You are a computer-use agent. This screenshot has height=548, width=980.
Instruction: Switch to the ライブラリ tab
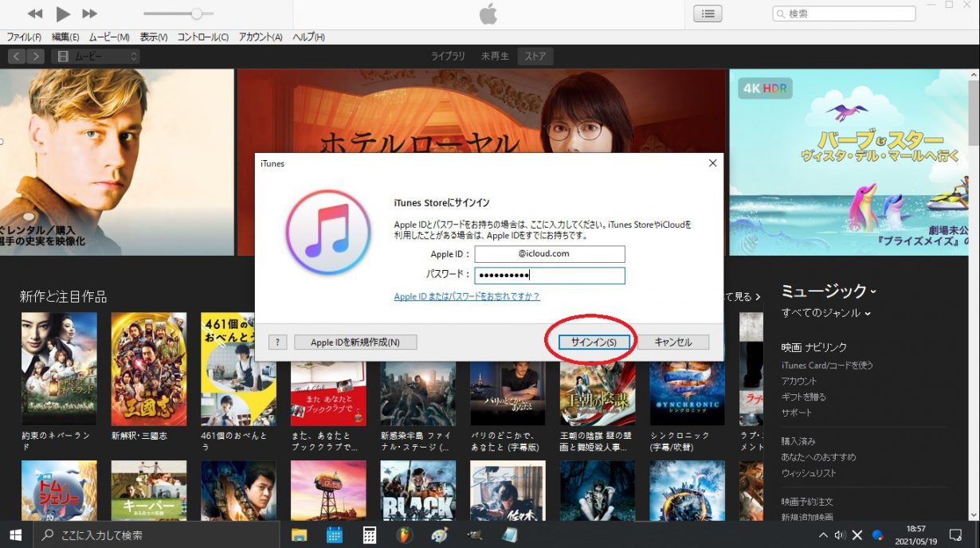click(x=448, y=56)
